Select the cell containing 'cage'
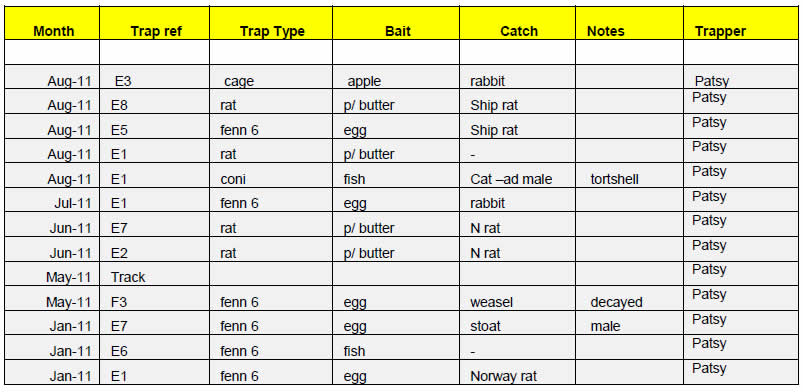Viewport: 803px width, 392px height. 271,77
